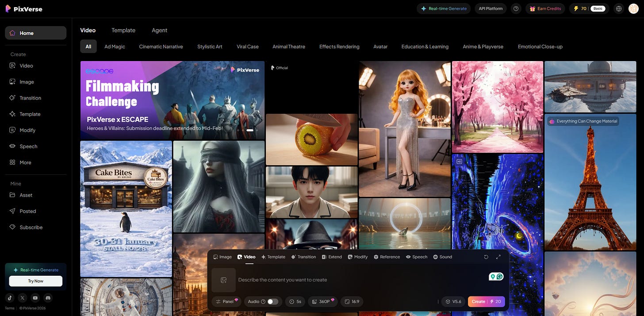Open the 16:9 aspect ratio selector
Screen dimensions: 644x316
(x=352, y=301)
